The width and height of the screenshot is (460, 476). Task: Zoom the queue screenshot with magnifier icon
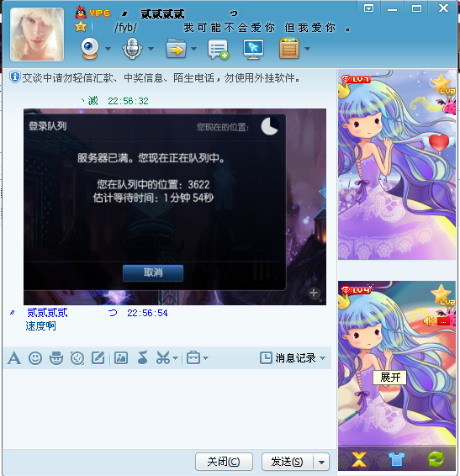(x=315, y=294)
